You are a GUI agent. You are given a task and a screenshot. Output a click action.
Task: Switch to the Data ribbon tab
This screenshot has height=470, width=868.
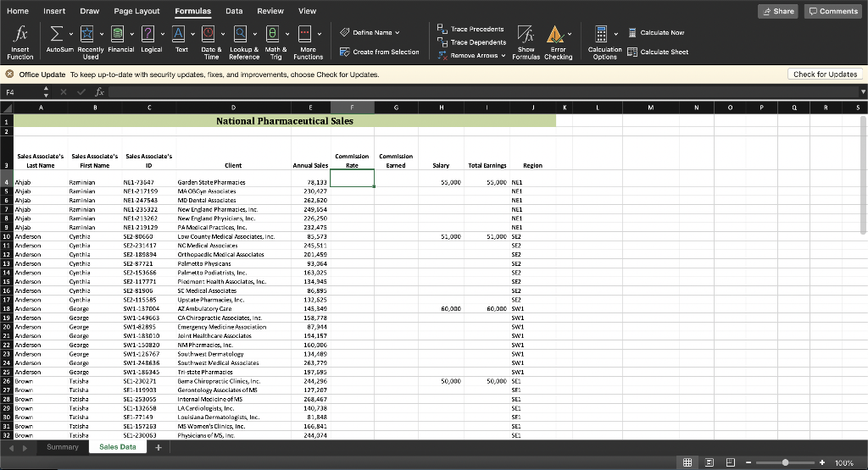point(234,11)
